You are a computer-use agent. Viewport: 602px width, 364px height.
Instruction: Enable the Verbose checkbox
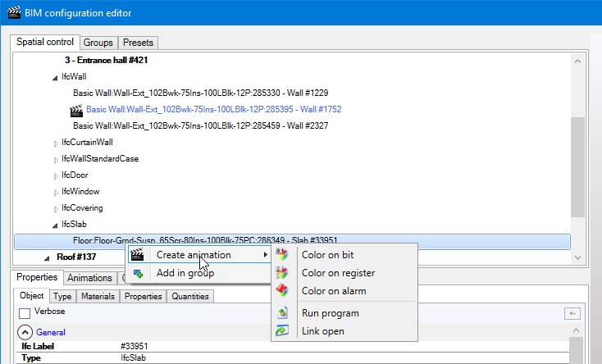tap(25, 313)
